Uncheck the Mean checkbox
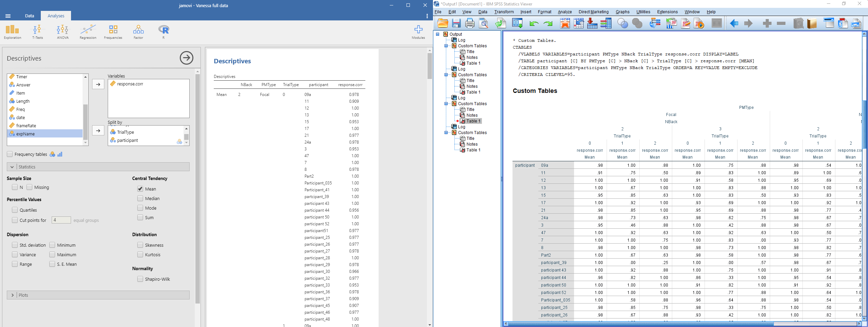The image size is (868, 327). 140,189
